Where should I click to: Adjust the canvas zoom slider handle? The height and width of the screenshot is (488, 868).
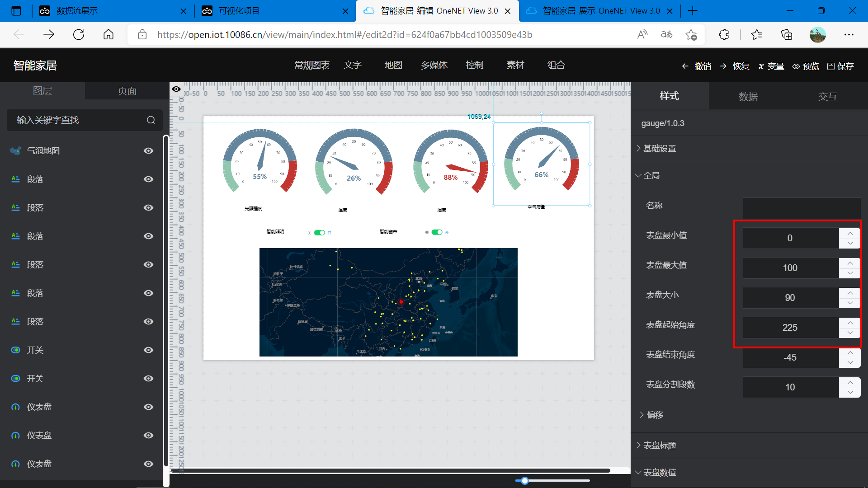(x=524, y=481)
